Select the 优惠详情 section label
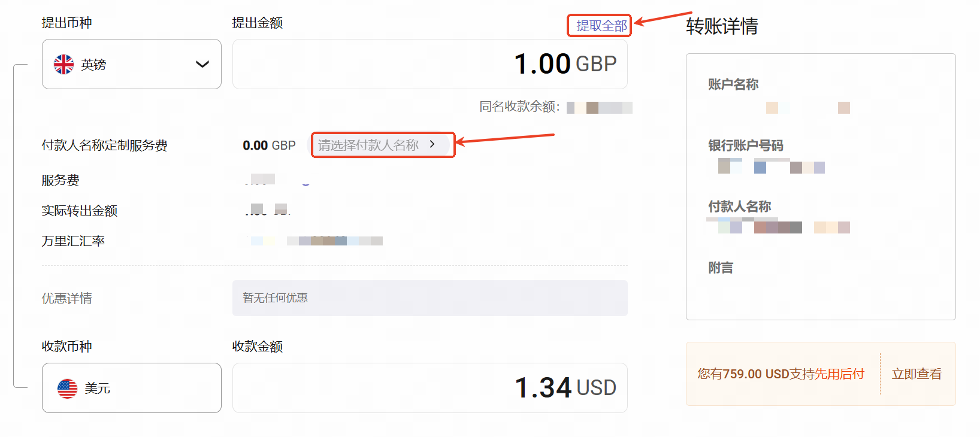 click(x=65, y=298)
